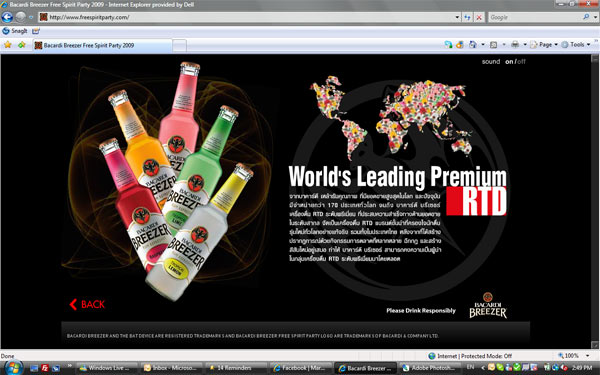The height and width of the screenshot is (375, 600).
Task: Click the SnagIt toolbar button
Action: (x=15, y=31)
